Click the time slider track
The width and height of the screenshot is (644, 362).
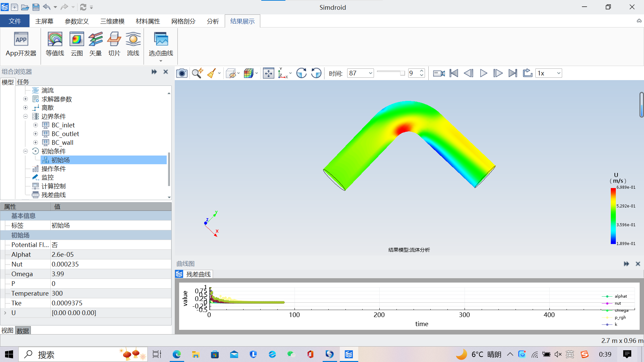(391, 73)
